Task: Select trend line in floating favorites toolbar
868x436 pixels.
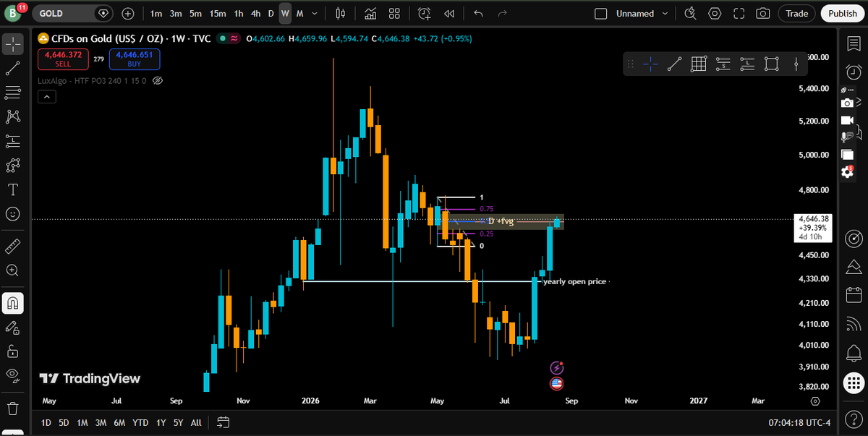Action: [x=674, y=64]
